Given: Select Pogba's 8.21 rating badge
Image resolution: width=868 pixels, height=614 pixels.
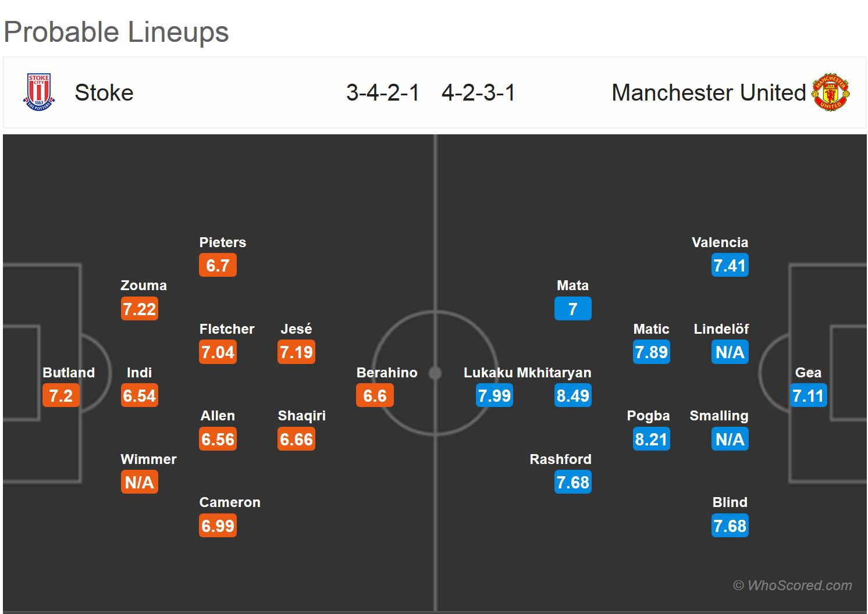Looking at the screenshot, I should [651, 439].
